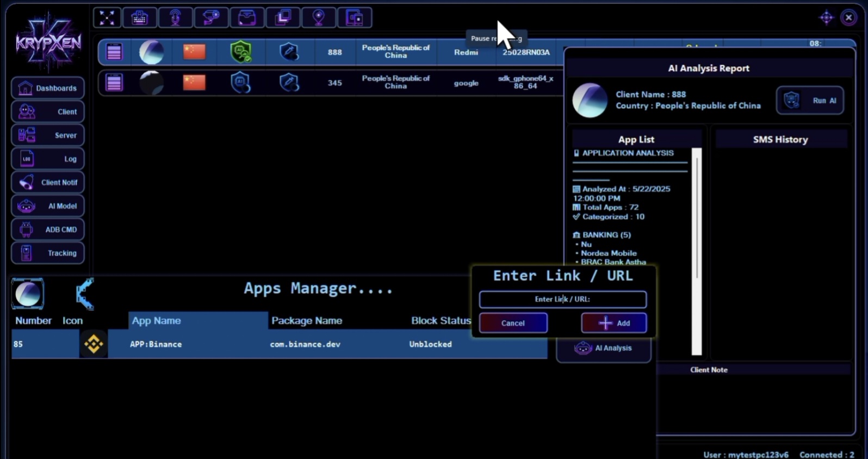Click the Binance app icon in row 85
Image resolution: width=868 pixels, height=459 pixels.
click(x=94, y=344)
